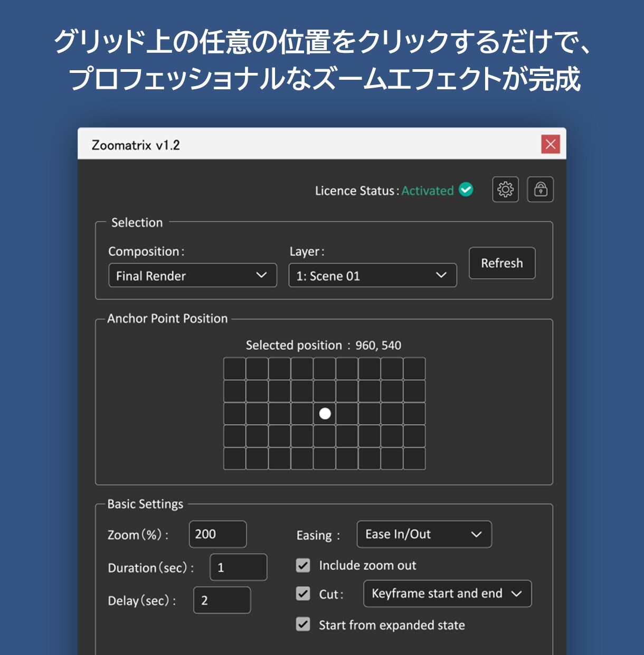Click the white anchor point dot in grid
The height and width of the screenshot is (655, 644).
[x=325, y=414]
